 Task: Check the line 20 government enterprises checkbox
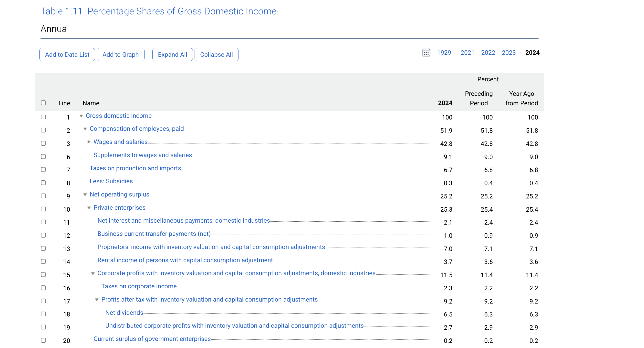43,340
